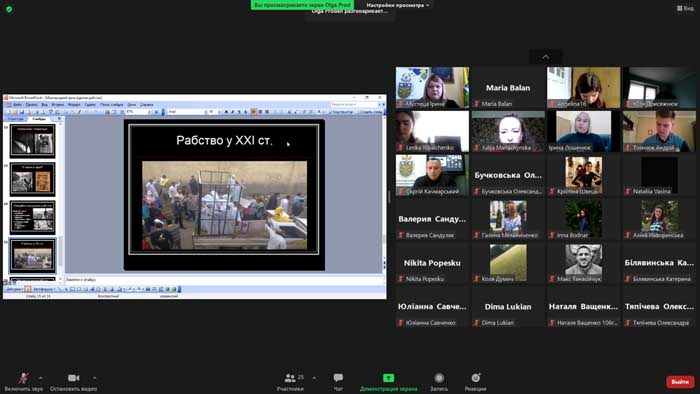
Task: Select Dima Lukian participant tile
Action: (x=508, y=307)
